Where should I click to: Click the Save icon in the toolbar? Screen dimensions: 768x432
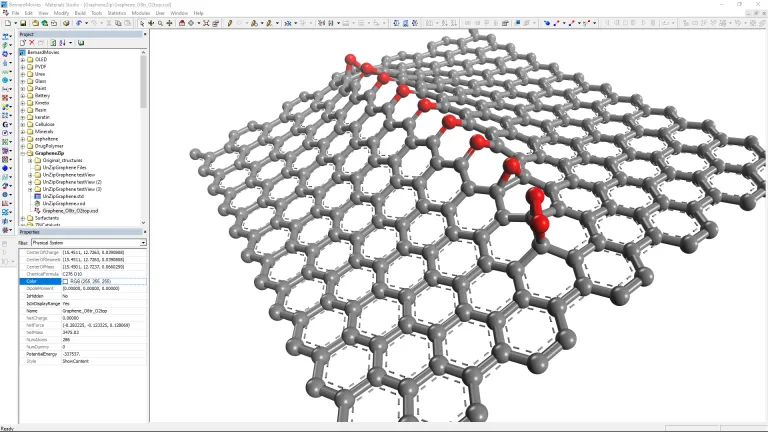(23, 23)
